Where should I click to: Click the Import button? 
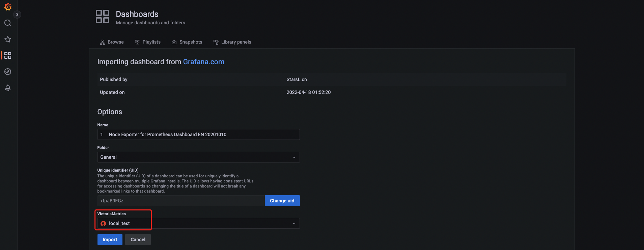tap(110, 240)
